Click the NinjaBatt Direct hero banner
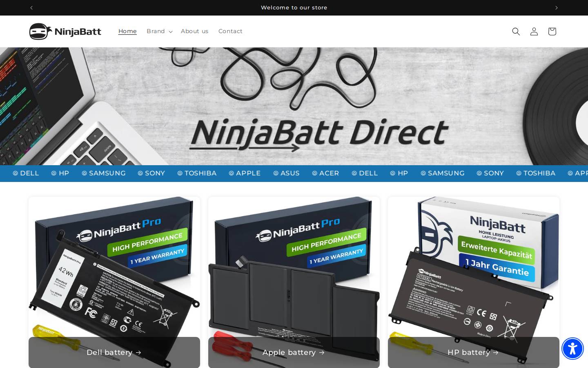 294,106
